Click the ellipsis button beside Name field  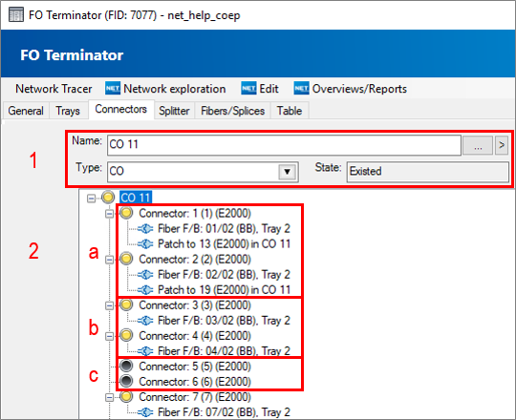(478, 145)
